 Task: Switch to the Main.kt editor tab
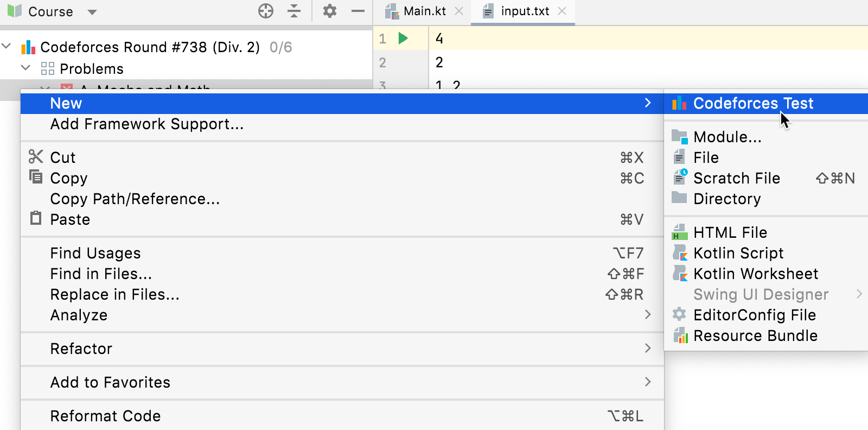424,11
